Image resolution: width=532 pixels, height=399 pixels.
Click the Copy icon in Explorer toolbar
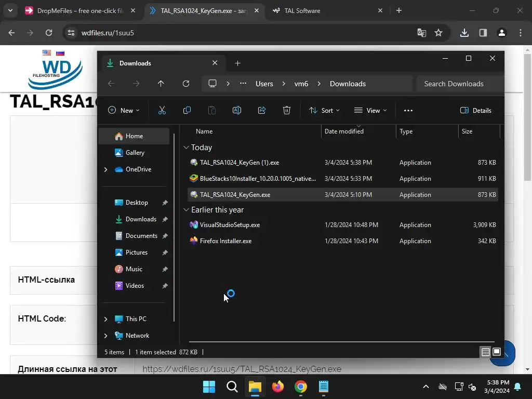point(187,110)
